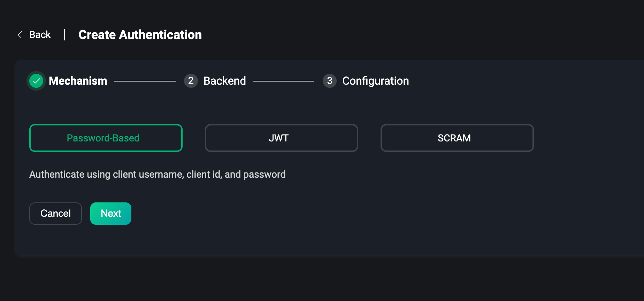The height and width of the screenshot is (301, 644).
Task: Click the vertical divider beside Back
Action: click(64, 35)
